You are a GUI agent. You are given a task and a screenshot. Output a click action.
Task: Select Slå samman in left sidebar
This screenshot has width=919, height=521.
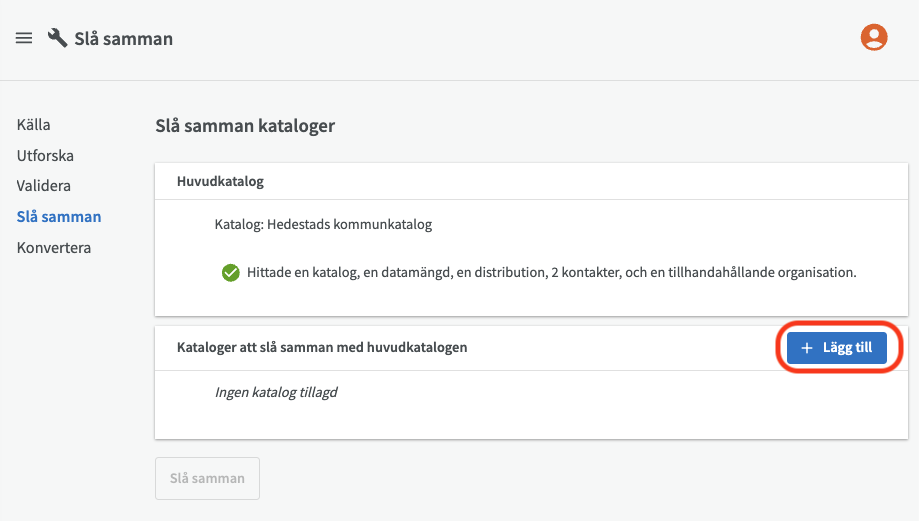tap(59, 216)
